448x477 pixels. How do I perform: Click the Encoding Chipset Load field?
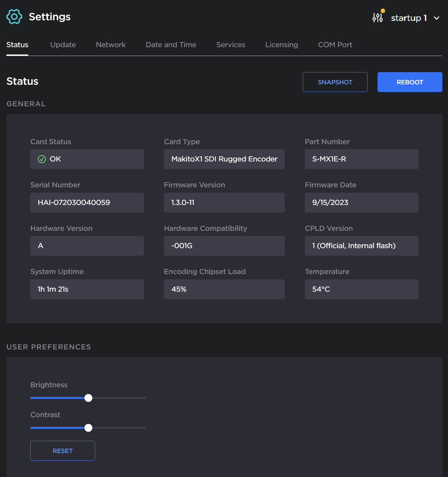point(224,289)
